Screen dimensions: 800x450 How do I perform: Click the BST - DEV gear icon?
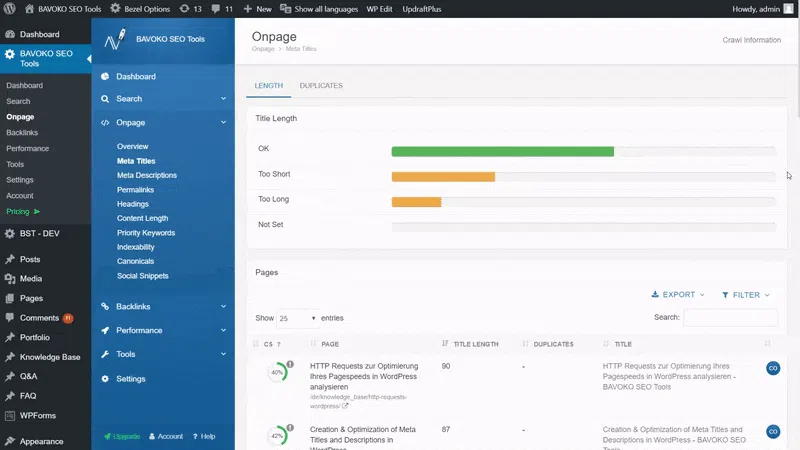[x=10, y=234]
